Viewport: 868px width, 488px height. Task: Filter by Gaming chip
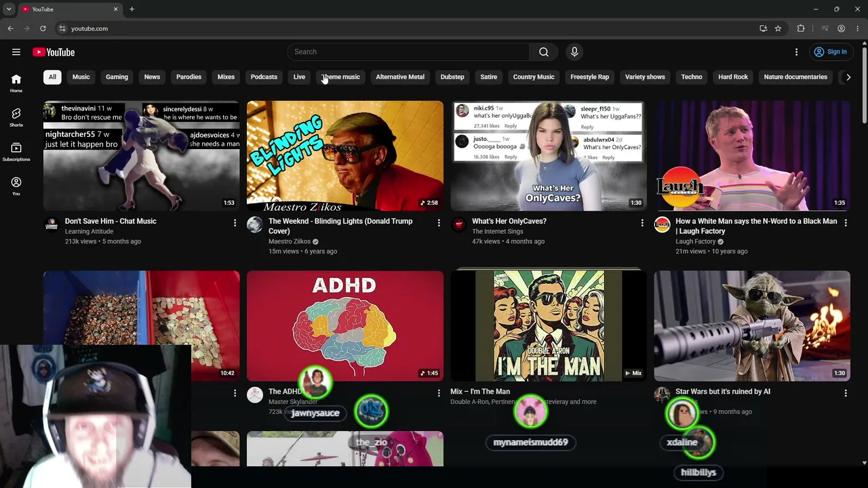117,77
